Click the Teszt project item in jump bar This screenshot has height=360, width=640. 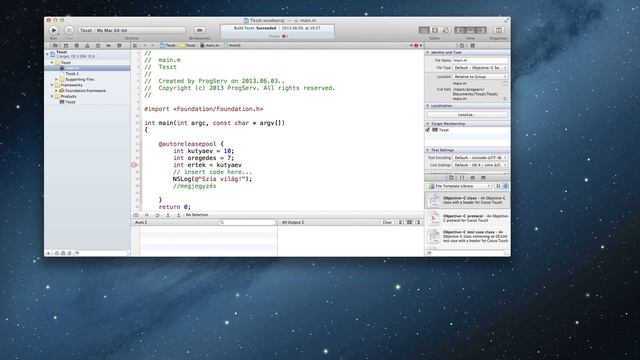(x=168, y=46)
